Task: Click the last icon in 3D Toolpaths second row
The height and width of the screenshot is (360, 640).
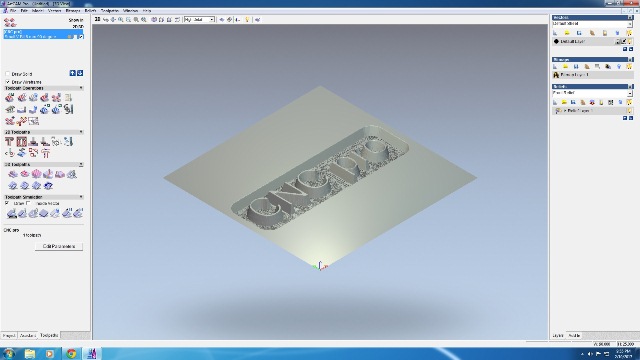Action: pos(48,186)
